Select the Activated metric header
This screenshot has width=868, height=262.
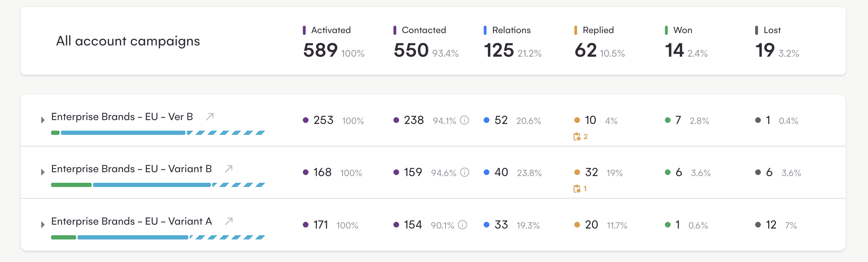coord(331,30)
